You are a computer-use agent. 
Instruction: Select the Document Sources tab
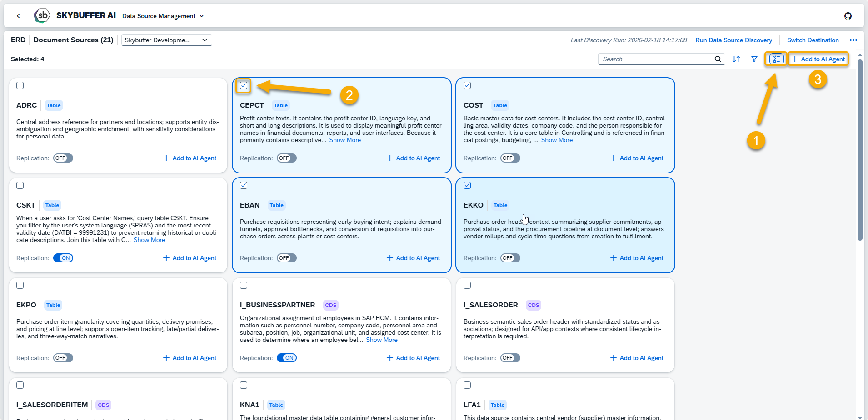click(73, 40)
